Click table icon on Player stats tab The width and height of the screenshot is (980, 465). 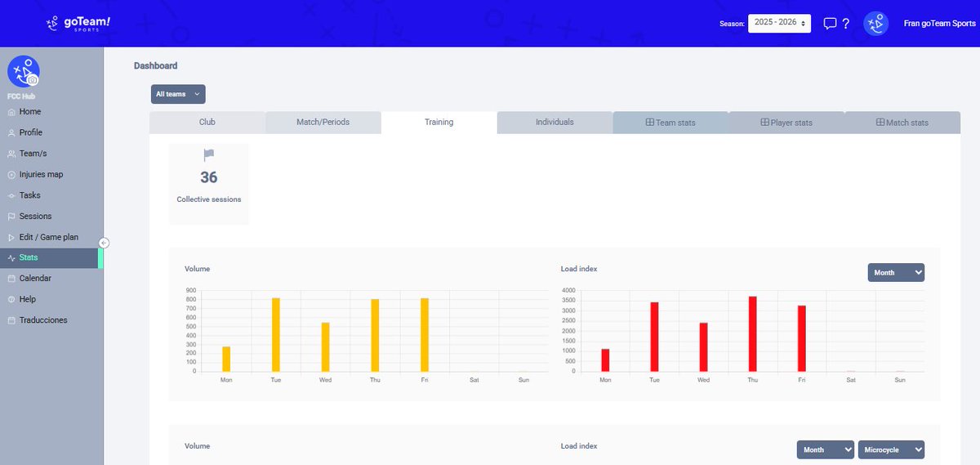[765, 123]
